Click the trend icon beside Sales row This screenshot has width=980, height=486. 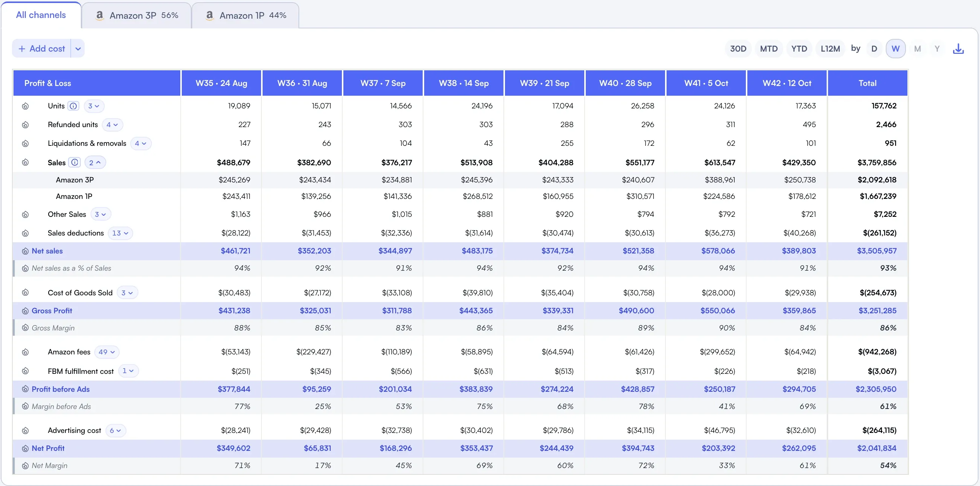25,162
